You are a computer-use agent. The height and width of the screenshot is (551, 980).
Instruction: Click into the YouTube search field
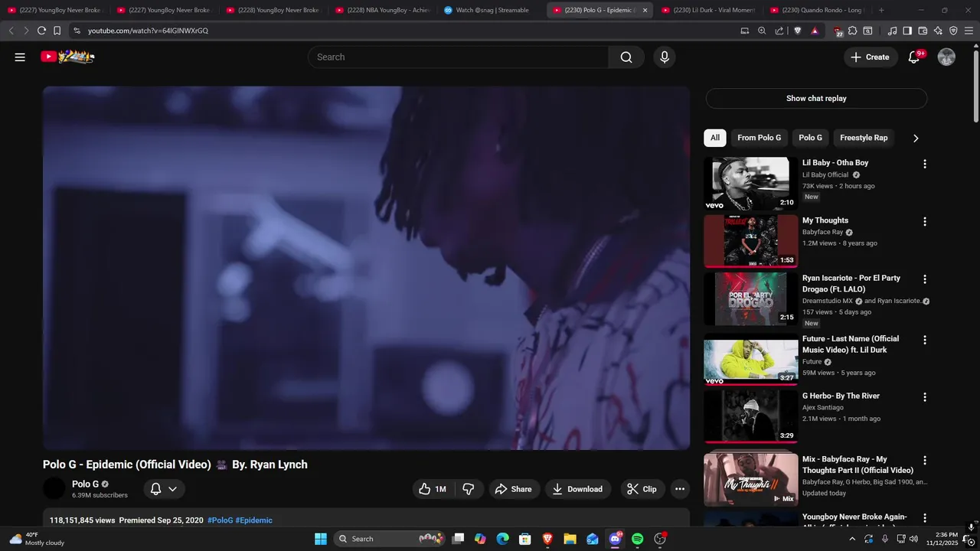(458, 57)
